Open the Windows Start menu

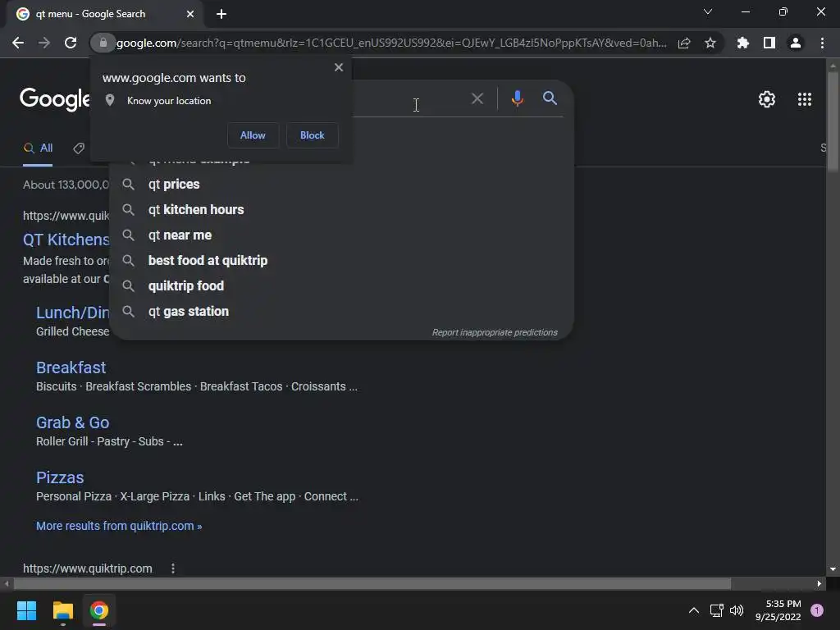[26, 610]
